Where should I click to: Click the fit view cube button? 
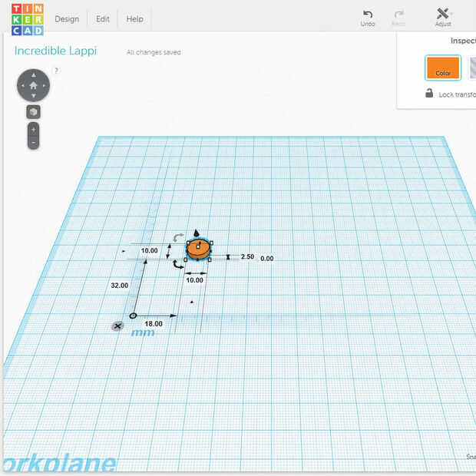pos(33,112)
